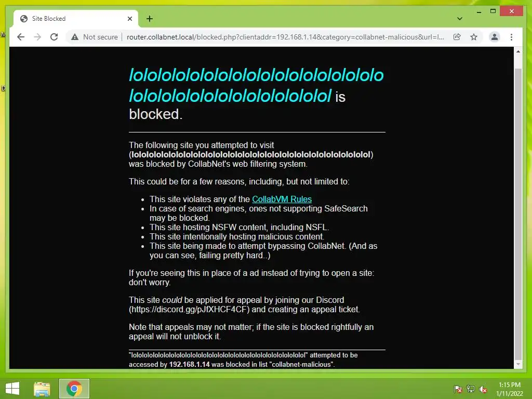The width and height of the screenshot is (532, 399).
Task: Open a new tab with the plus button
Action: click(149, 19)
